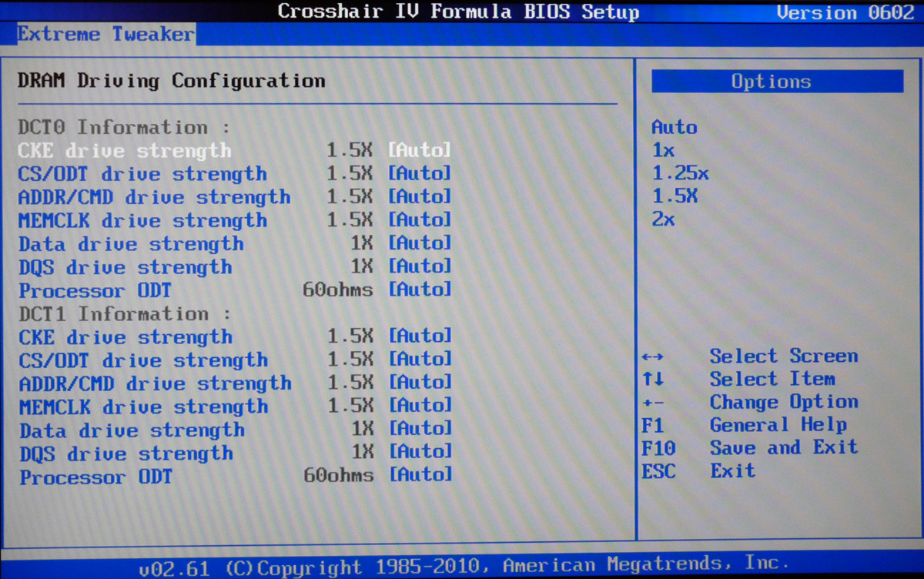Select DCT0 Data drive strength row label
Viewport: 924px width, 579px height.
[131, 244]
